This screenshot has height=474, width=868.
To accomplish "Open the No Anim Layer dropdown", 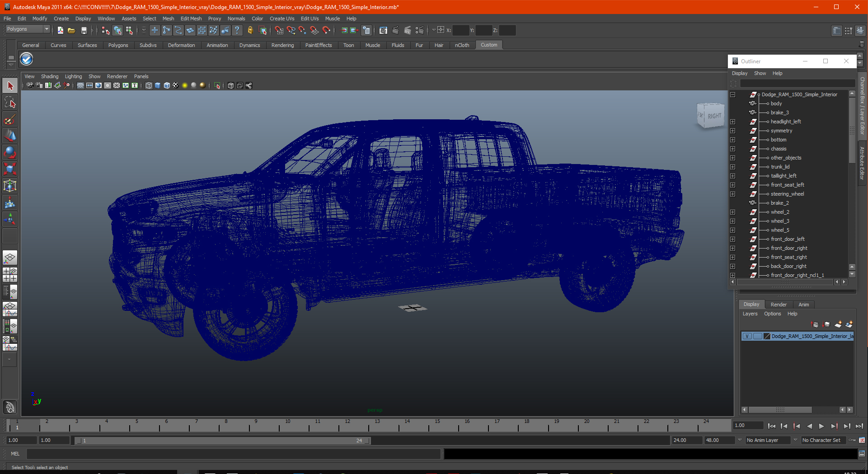I will coord(767,440).
